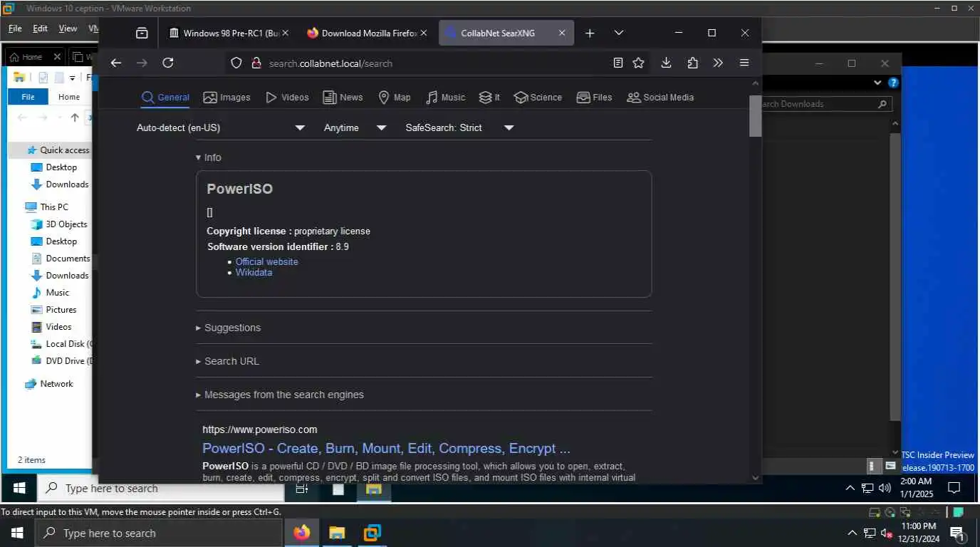Click guest Windows Start button

pos(19,488)
